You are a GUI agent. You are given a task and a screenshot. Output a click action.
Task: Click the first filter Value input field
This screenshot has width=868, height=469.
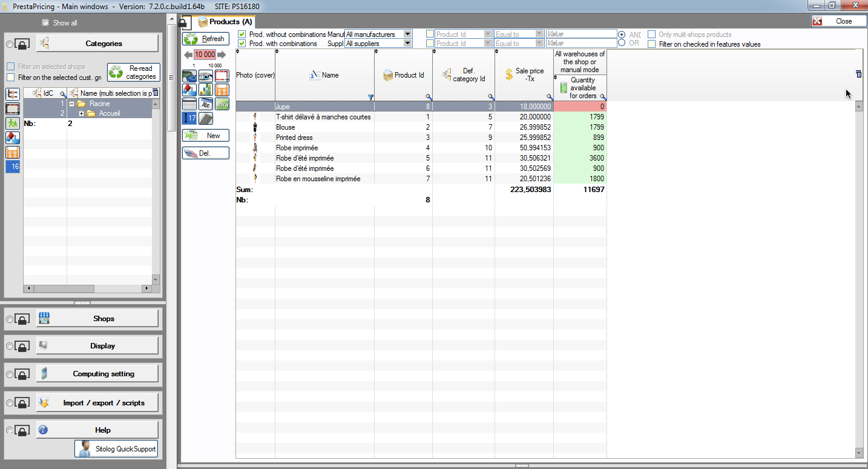point(581,35)
